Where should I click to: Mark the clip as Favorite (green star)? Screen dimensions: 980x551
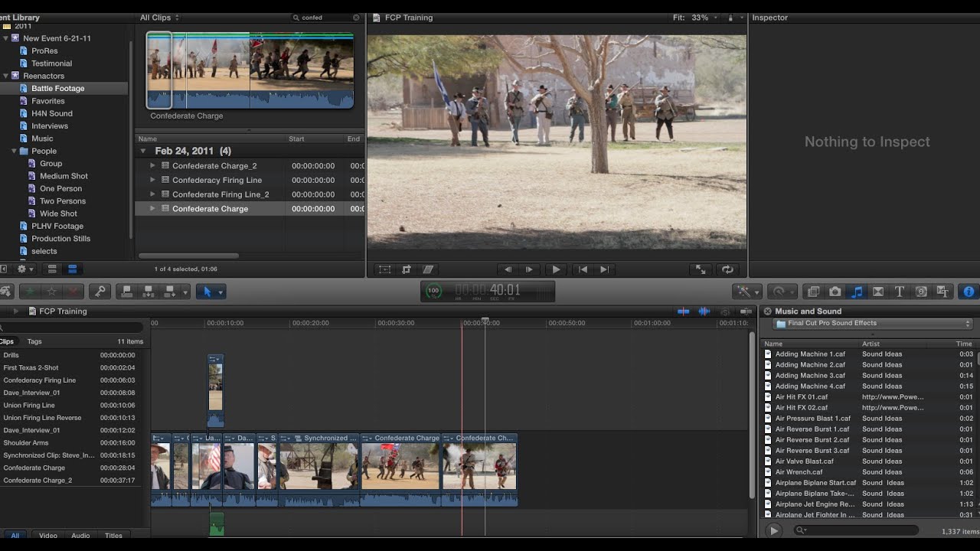coord(31,292)
